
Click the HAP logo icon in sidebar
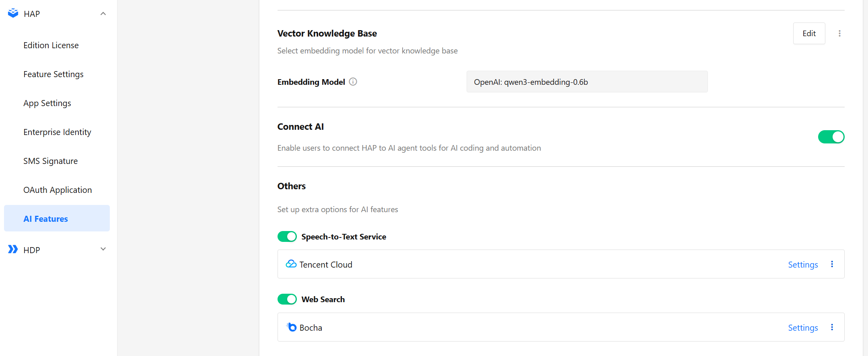point(13,13)
